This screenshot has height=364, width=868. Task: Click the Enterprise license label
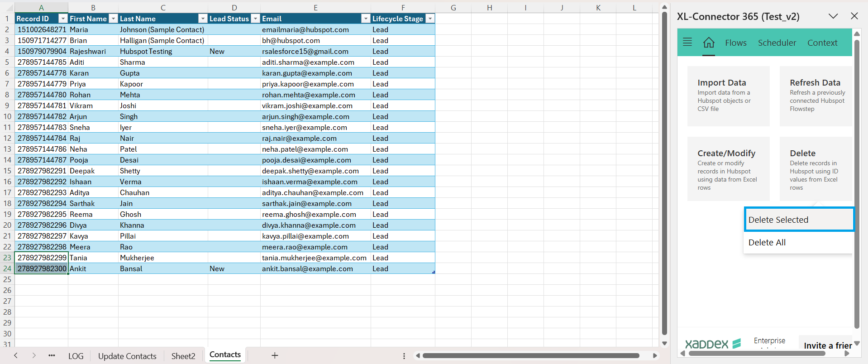pyautogui.click(x=769, y=341)
